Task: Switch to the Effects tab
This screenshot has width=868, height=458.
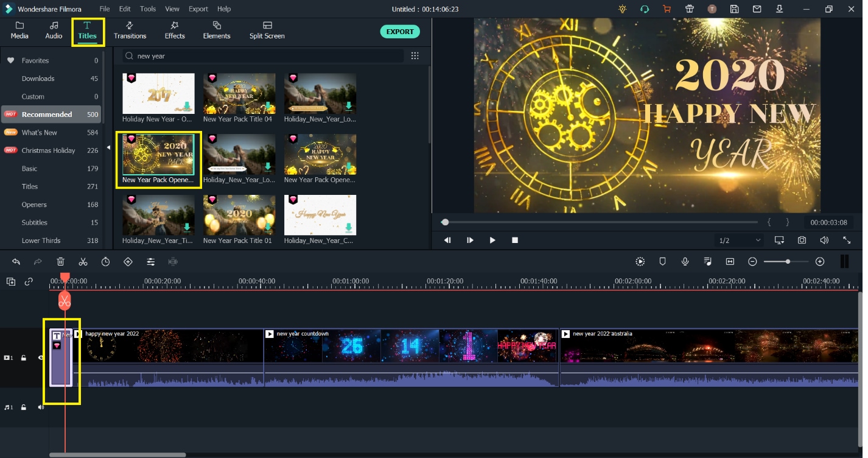Action: click(x=175, y=30)
